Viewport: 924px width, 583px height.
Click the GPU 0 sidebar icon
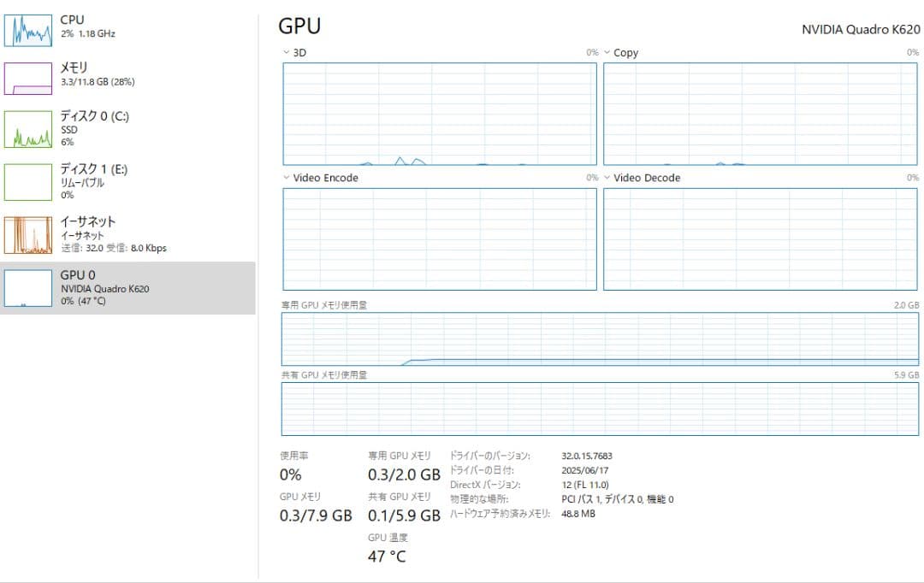pos(28,287)
